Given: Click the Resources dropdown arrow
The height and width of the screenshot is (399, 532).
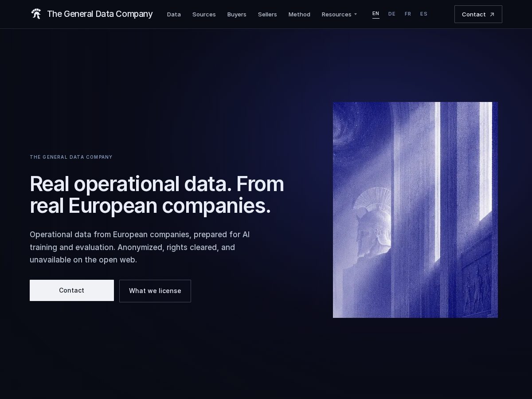Looking at the screenshot, I should click(356, 14).
